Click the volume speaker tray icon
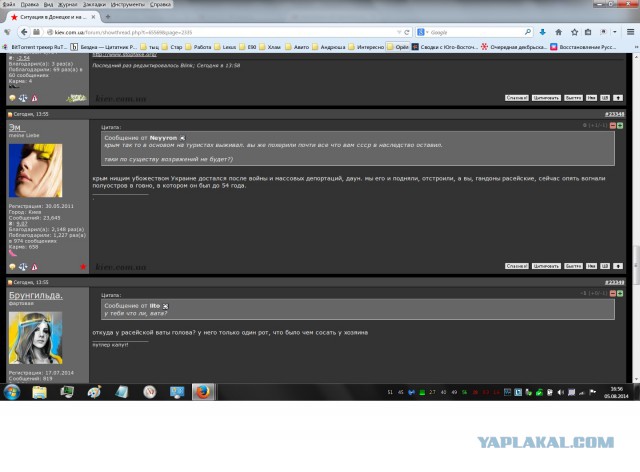 point(560,392)
